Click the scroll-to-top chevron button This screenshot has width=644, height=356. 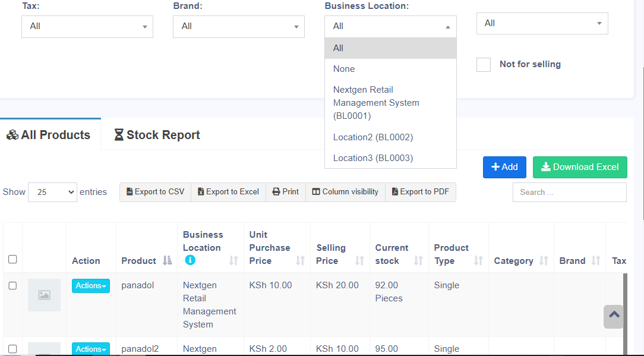tap(614, 317)
